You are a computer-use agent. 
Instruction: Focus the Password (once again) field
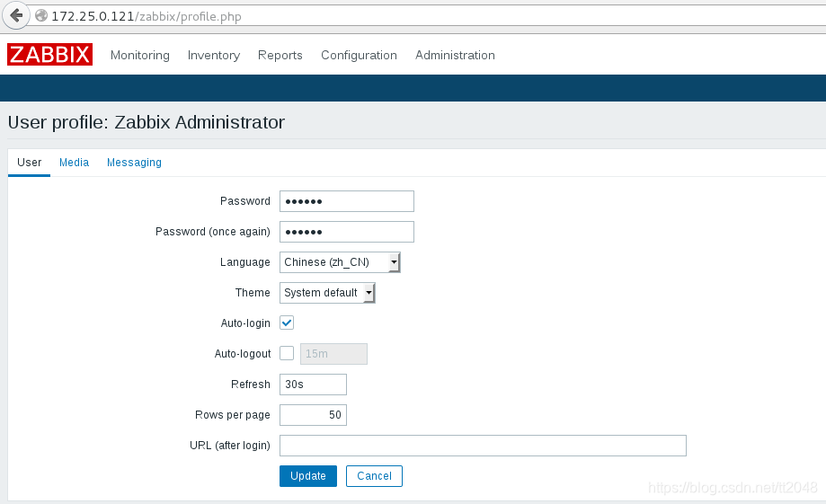point(347,232)
